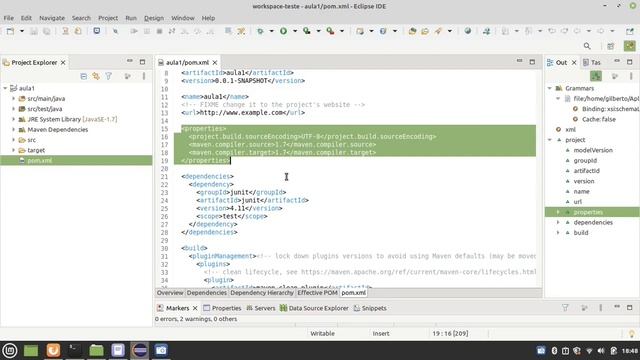640x360 pixels.
Task: Open the Data Source Explorer tab
Action: pyautogui.click(x=314, y=308)
